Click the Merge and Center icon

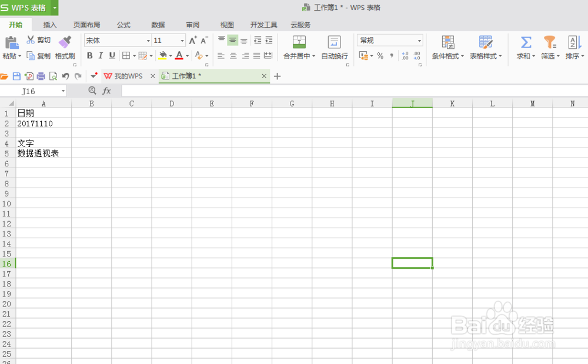click(x=299, y=42)
